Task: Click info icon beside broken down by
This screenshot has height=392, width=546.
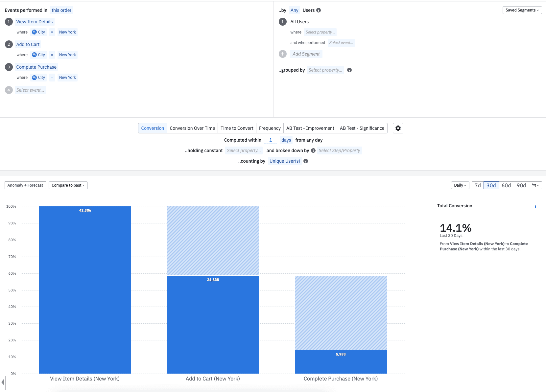Action: [313, 150]
